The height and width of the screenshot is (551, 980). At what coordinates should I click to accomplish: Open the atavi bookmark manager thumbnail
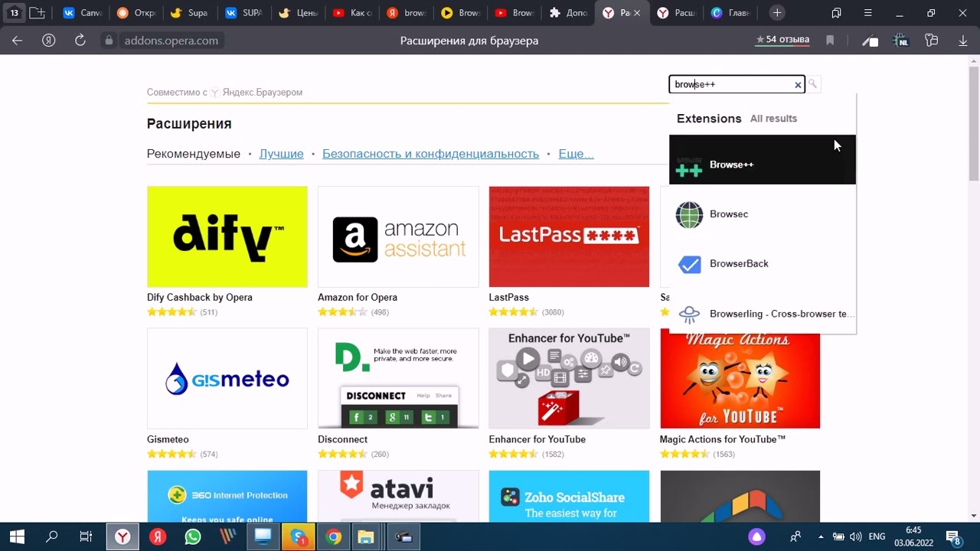click(x=398, y=496)
